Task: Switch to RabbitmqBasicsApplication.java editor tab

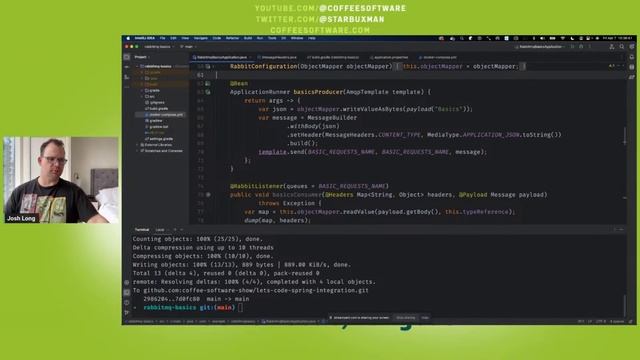Action: 221,58
